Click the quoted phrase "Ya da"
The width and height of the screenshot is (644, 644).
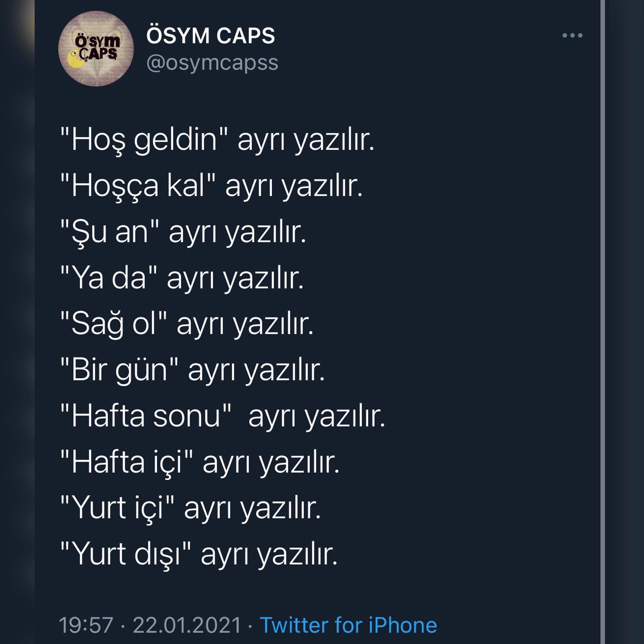click(109, 278)
